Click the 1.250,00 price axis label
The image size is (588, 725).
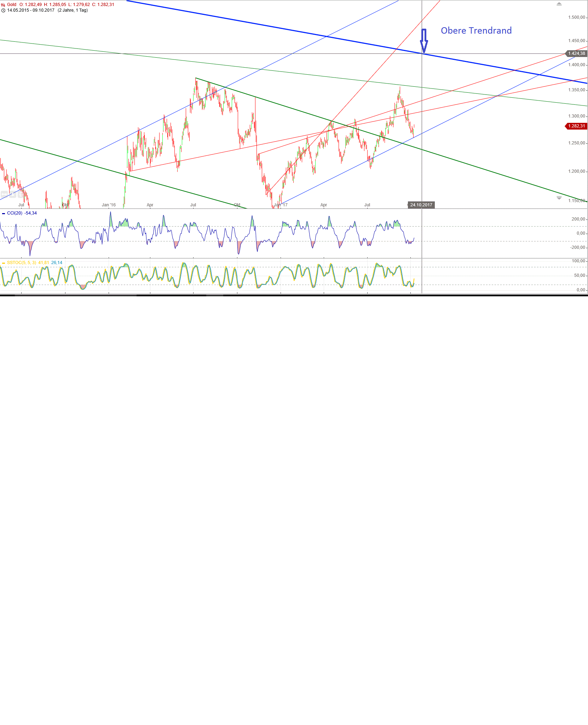point(577,143)
